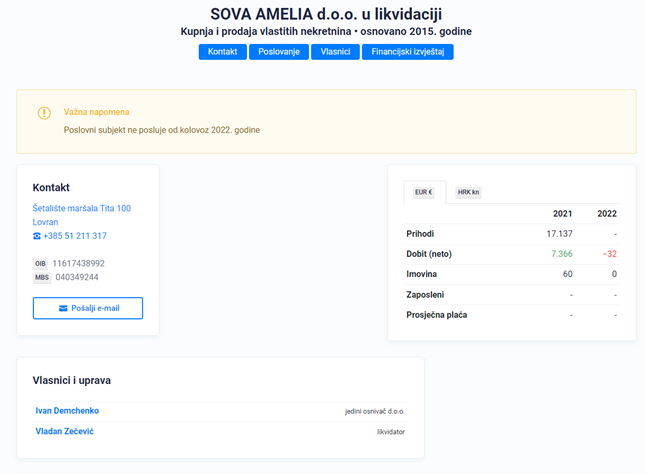Click the company title SOVA AMELIA d.o.o.
Image resolution: width=646 pixels, height=474 pixels.
coord(326,14)
